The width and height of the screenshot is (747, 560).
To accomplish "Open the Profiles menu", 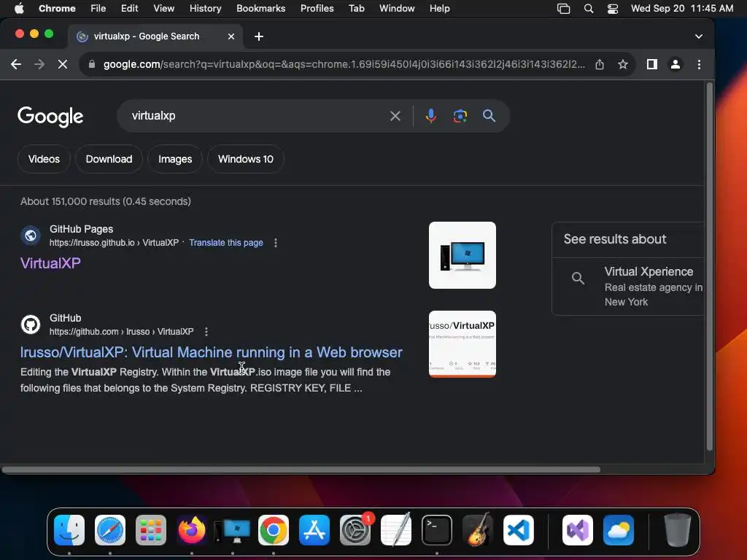I will 317,8.
